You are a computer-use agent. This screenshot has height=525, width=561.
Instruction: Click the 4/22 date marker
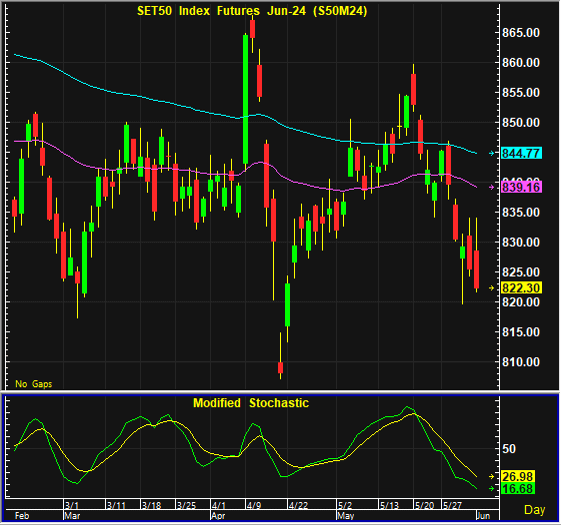coord(298,505)
